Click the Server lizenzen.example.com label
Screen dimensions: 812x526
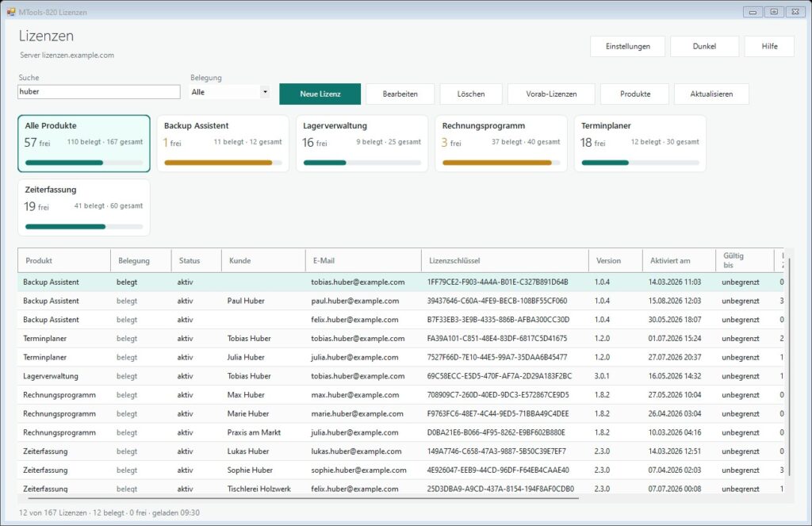(67, 55)
